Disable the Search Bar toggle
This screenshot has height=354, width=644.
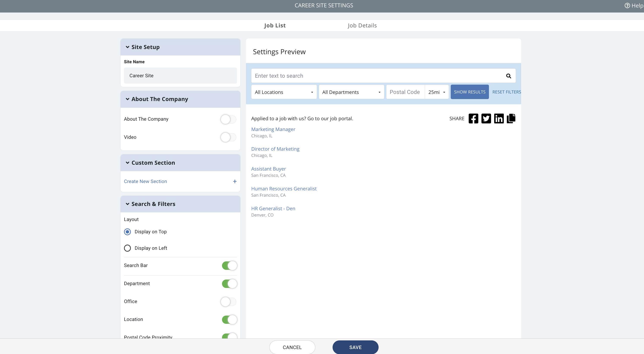pos(229,265)
